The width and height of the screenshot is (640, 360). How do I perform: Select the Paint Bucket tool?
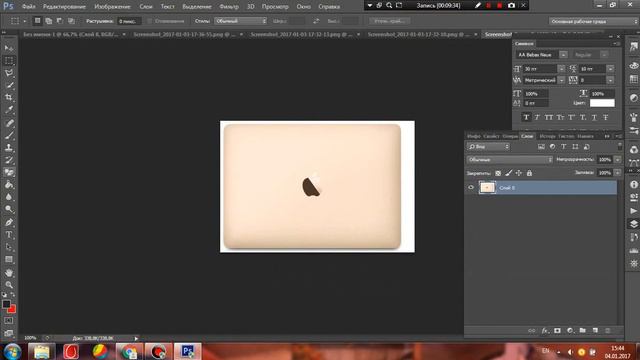click(x=9, y=184)
